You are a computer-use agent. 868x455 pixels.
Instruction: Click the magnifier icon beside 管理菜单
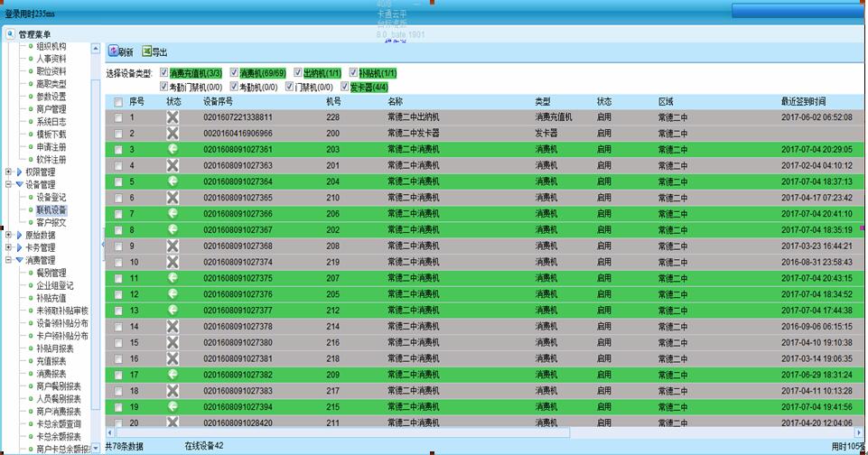(x=11, y=34)
